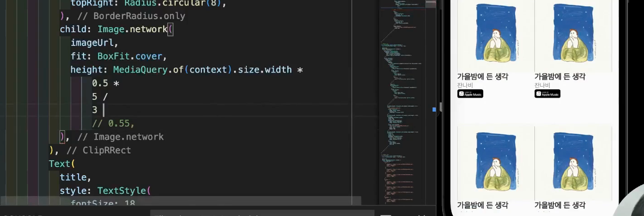
Task: Click the commented '// 0.55,' line
Action: point(114,123)
